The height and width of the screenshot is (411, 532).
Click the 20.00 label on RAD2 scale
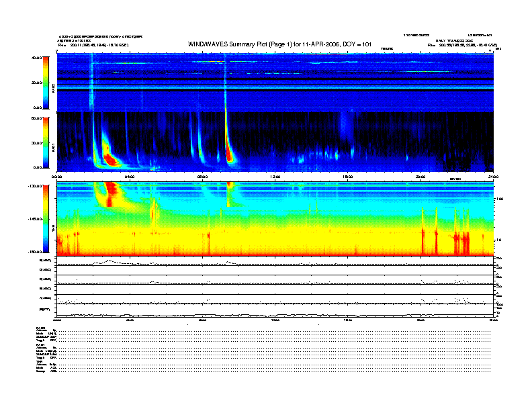click(x=37, y=83)
